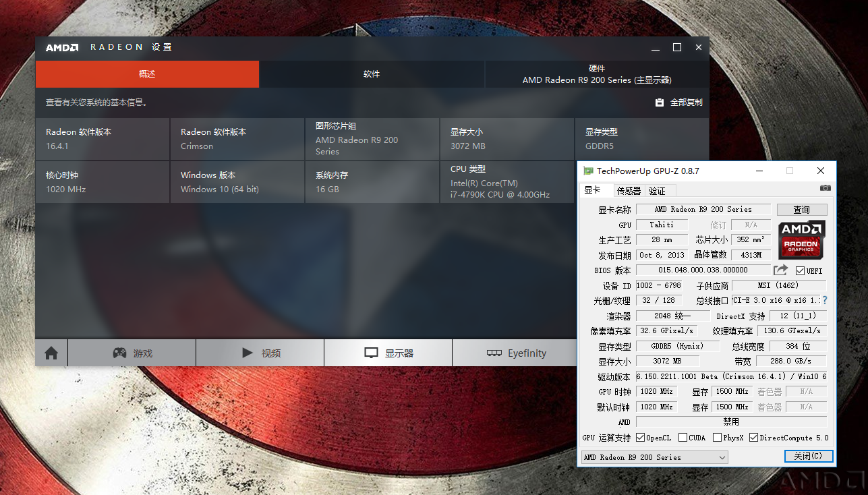The height and width of the screenshot is (495, 868).
Task: Click the 32 / 128 ROPs/TMUs field
Action: click(x=659, y=300)
